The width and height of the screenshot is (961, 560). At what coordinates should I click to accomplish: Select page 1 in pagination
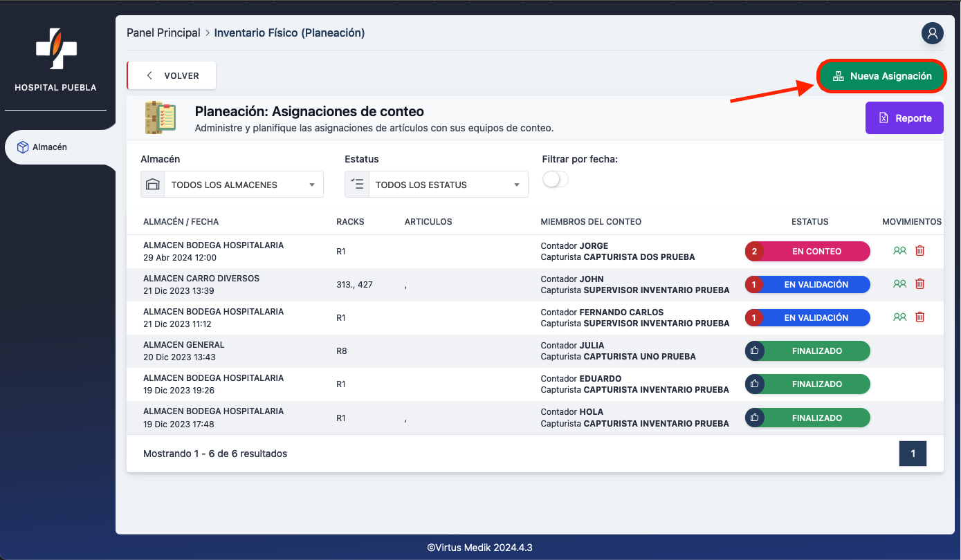[x=912, y=454]
